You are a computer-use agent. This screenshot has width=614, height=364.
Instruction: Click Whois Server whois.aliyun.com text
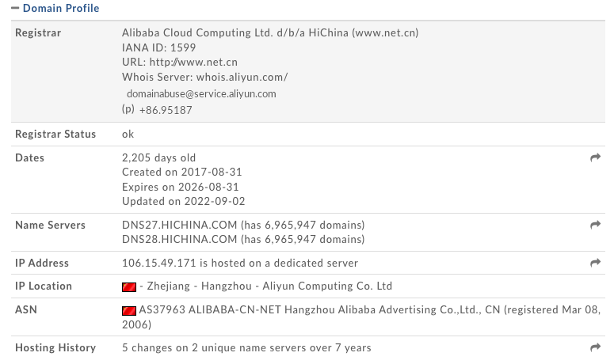(204, 77)
